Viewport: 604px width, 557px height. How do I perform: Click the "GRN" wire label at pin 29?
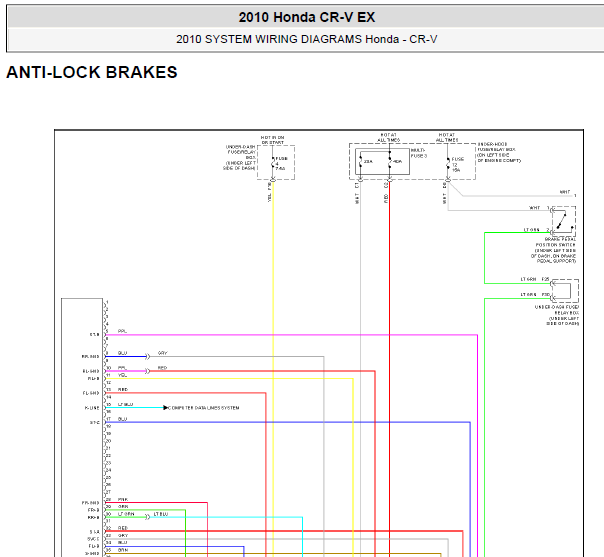tap(122, 507)
